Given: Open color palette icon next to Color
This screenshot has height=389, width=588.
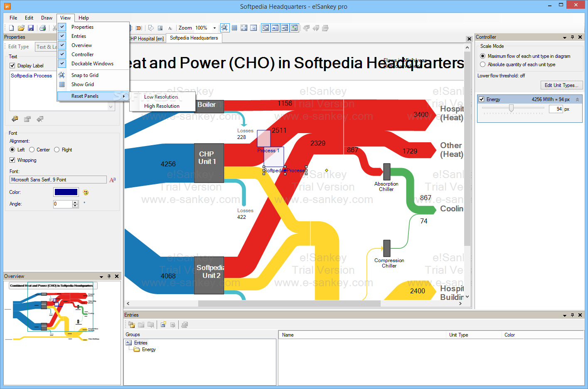Looking at the screenshot, I should tap(86, 192).
